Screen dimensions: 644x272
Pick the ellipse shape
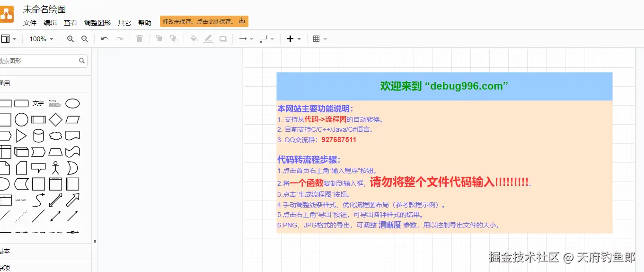pyautogui.click(x=72, y=103)
